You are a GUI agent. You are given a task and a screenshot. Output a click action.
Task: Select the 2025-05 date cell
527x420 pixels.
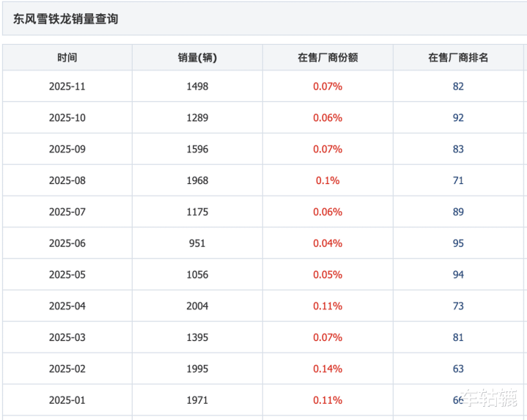[67, 275]
